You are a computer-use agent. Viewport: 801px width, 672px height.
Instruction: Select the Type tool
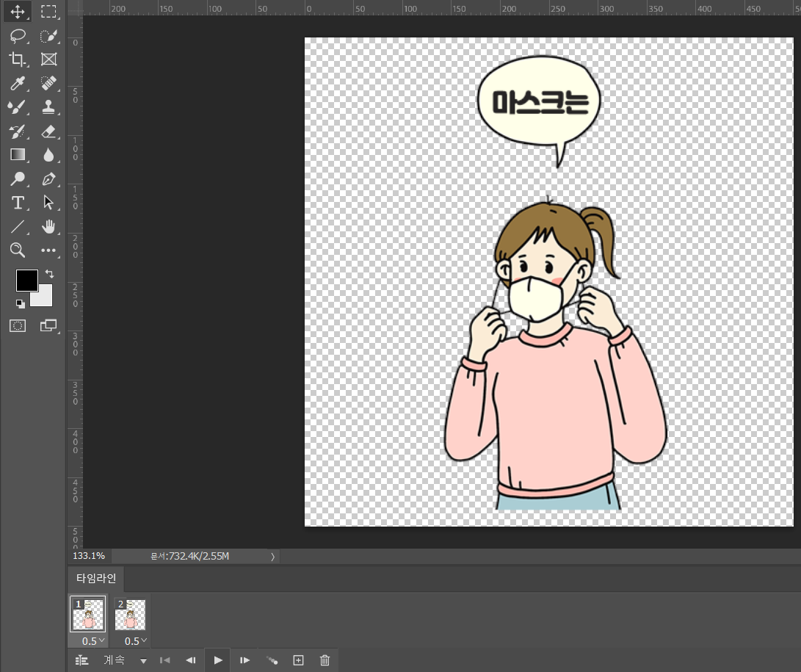pyautogui.click(x=18, y=203)
